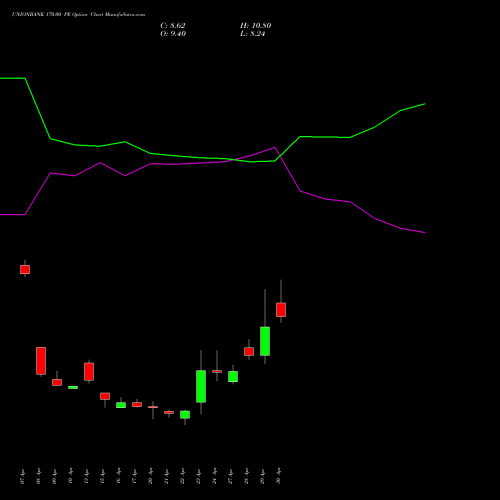Image resolution: width=500 pixels, height=500 pixels.
Task: Select the green candlestick above 27 Apr
Action: pos(233,376)
